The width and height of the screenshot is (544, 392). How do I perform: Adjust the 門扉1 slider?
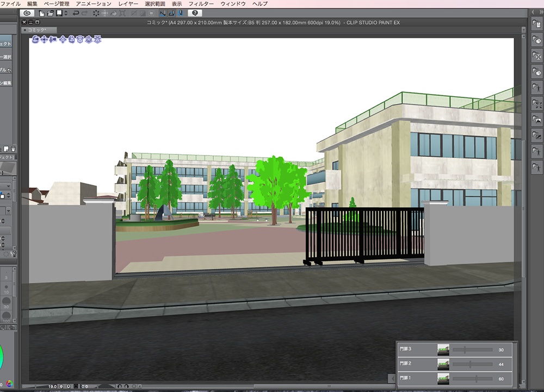(x=472, y=379)
